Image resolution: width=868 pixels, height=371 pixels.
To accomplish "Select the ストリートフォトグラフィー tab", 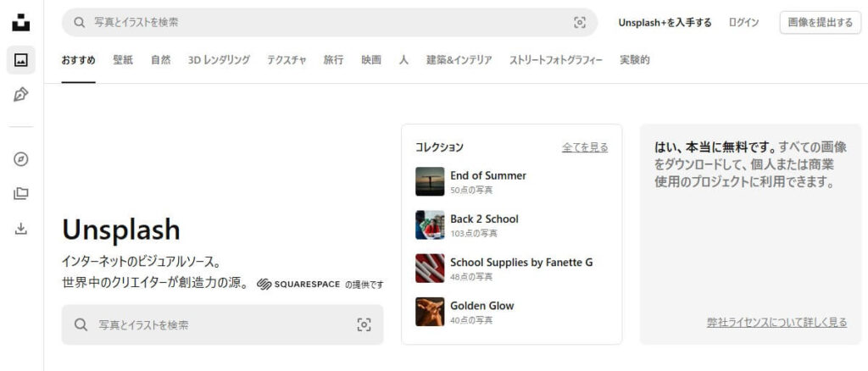I will (555, 60).
